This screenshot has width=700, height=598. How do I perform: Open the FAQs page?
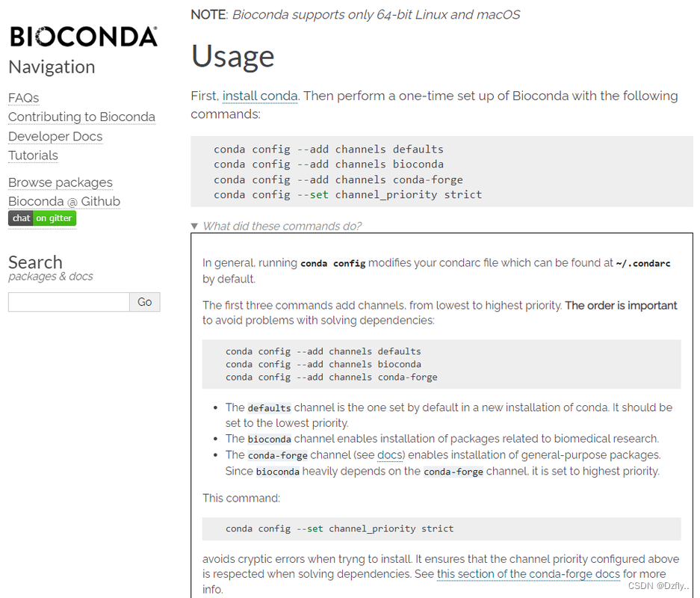pyautogui.click(x=22, y=98)
